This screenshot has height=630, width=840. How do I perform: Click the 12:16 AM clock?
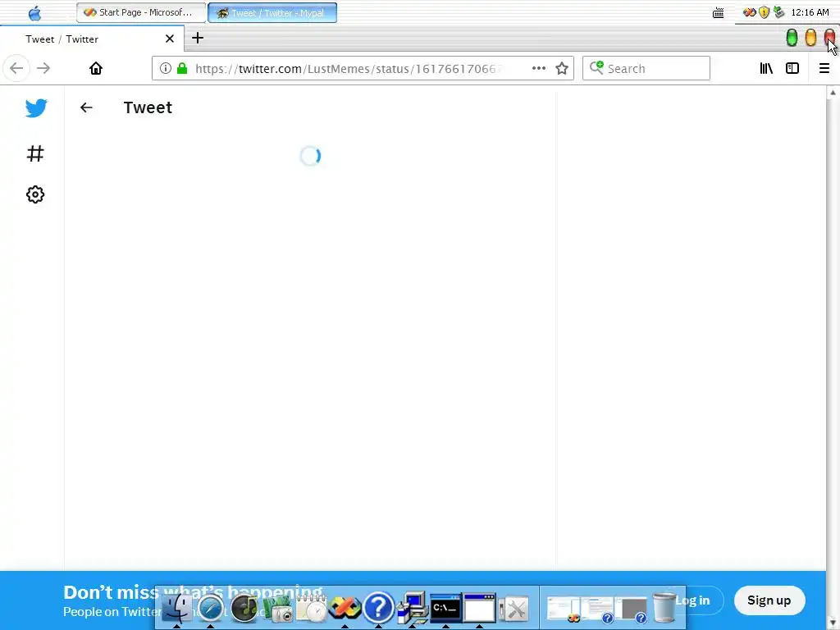click(810, 12)
